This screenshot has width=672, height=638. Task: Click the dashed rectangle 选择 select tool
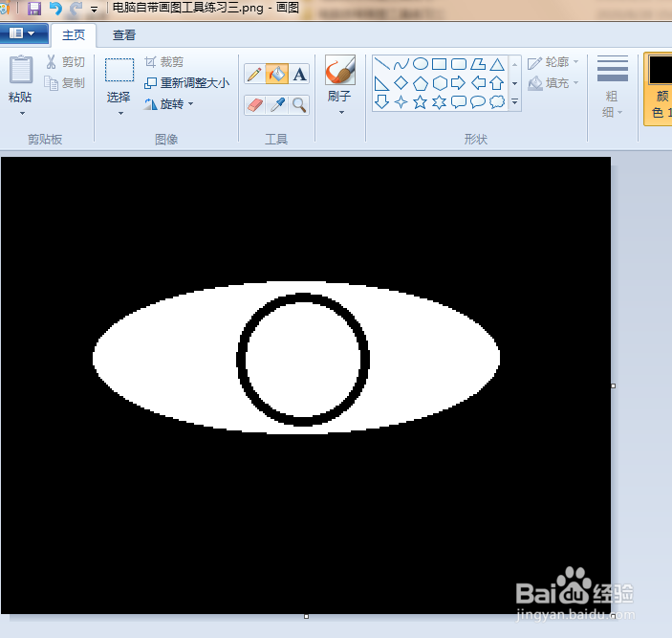(119, 71)
